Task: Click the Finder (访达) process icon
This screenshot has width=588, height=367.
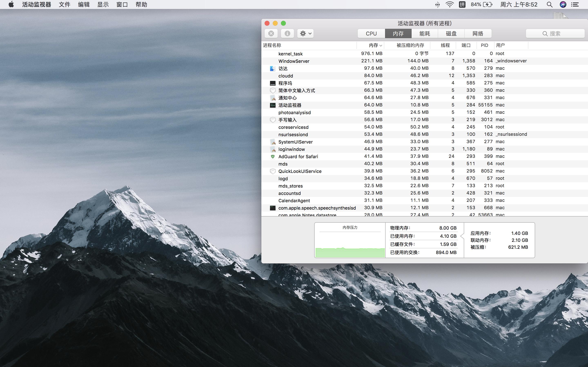Action: point(273,69)
